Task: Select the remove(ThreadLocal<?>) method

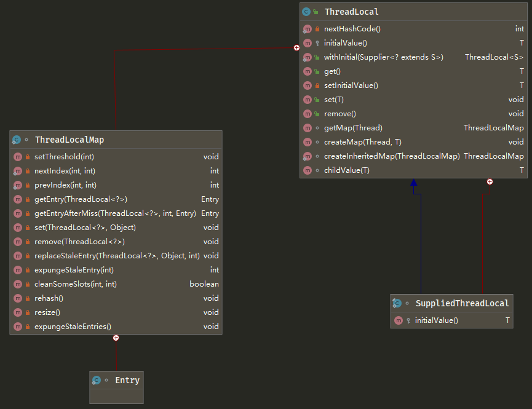Action: [x=80, y=242]
